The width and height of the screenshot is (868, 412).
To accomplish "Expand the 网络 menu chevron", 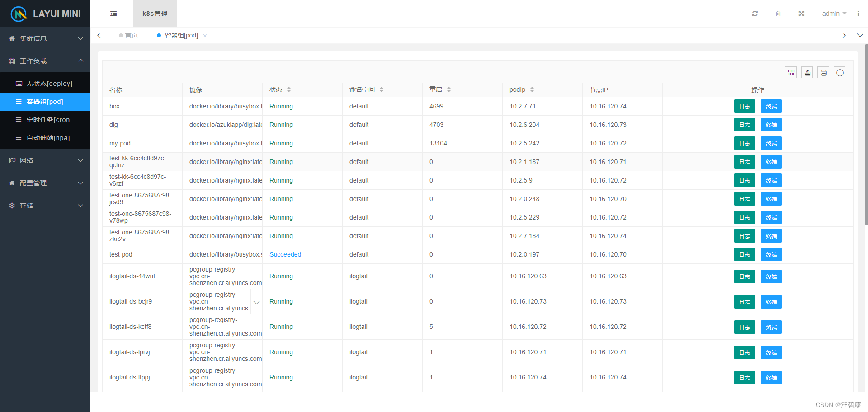I will (80, 160).
